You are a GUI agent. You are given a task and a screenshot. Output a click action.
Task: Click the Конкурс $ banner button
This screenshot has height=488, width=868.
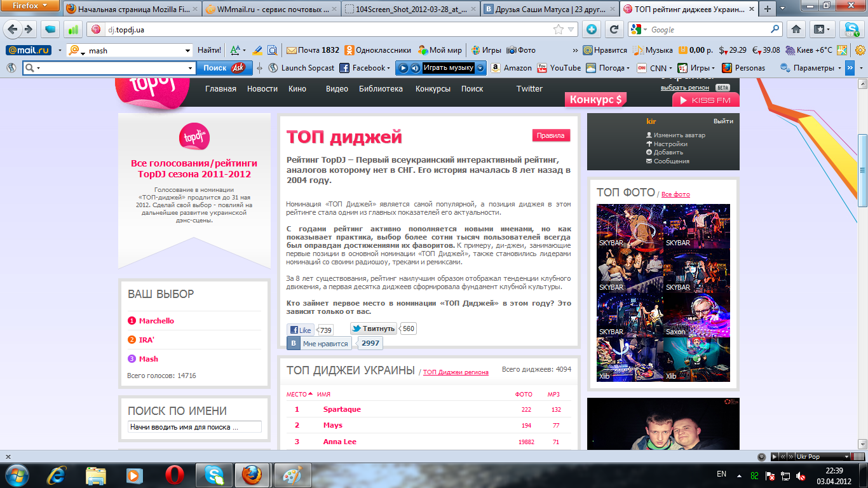coord(597,99)
